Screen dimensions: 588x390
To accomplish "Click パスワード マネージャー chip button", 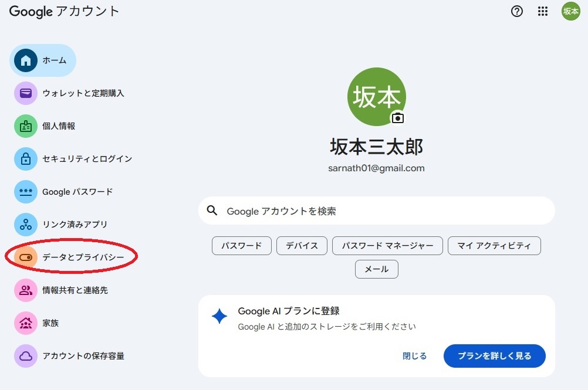I will [x=387, y=246].
